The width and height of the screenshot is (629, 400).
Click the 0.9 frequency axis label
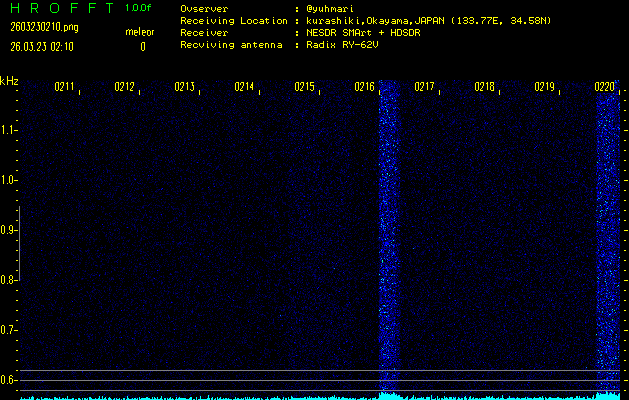click(7, 230)
